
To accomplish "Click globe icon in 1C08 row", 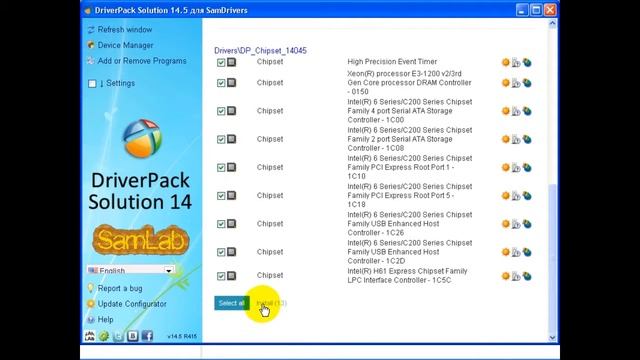I will pyautogui.click(x=527, y=140).
